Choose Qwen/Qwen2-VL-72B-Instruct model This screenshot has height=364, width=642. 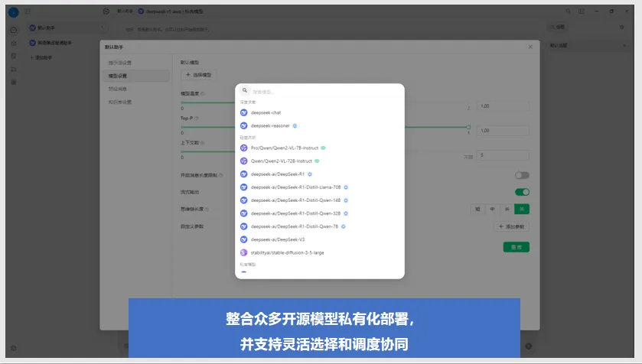320,161
